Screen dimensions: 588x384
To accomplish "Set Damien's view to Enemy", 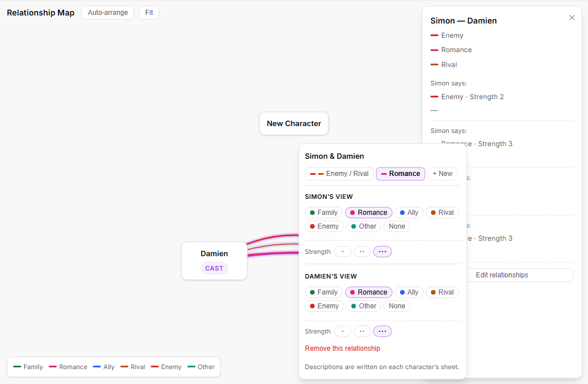I will [324, 306].
